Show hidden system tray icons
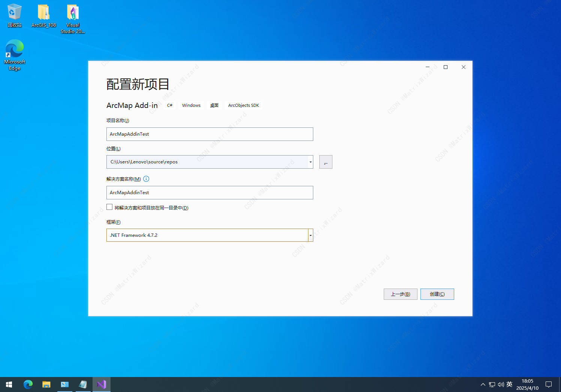Screen dimensions: 561x392 [483, 385]
